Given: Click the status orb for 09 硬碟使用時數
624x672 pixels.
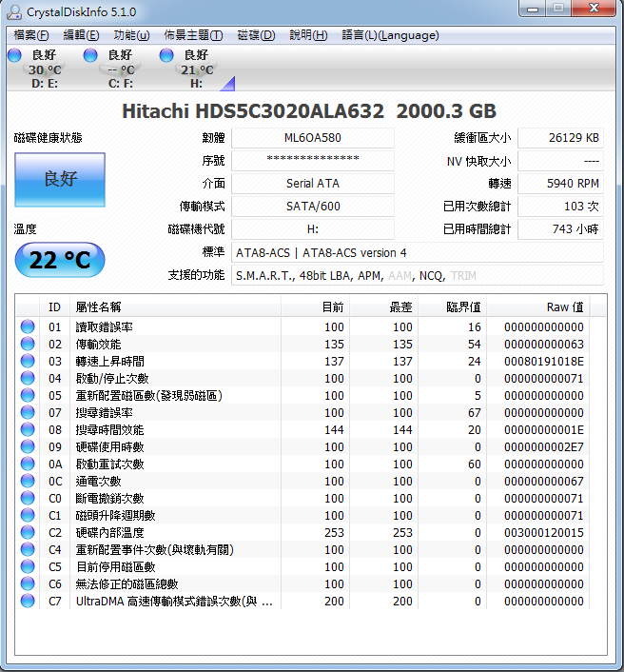Looking at the screenshot, I should (x=28, y=446).
